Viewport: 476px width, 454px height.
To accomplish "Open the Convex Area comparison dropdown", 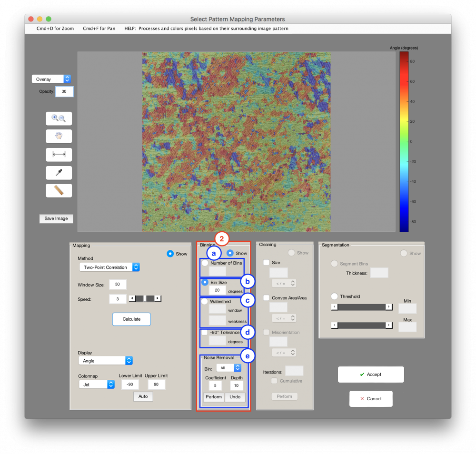I will [284, 318].
